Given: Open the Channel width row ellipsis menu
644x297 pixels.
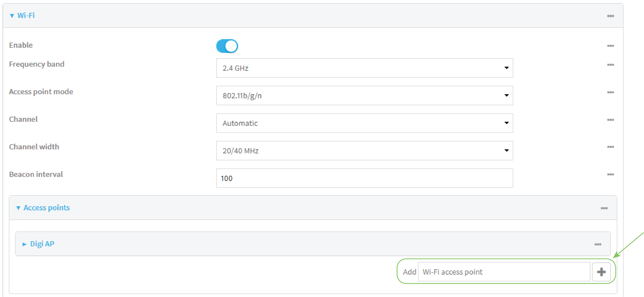Looking at the screenshot, I should tap(610, 147).
